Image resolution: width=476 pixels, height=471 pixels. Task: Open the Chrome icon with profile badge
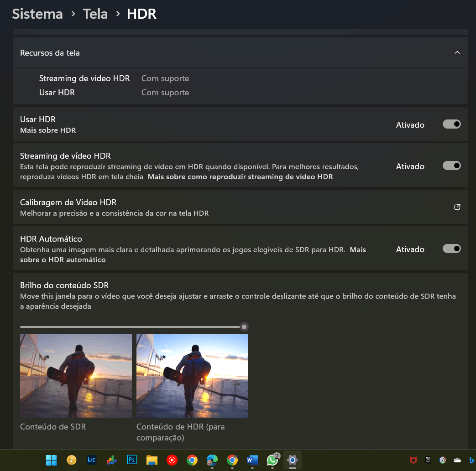232,460
